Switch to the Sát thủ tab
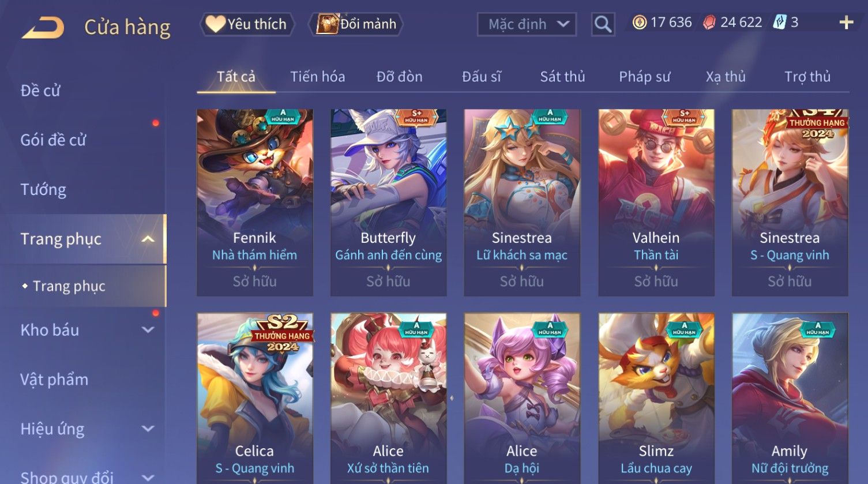The width and height of the screenshot is (868, 484). click(x=562, y=77)
